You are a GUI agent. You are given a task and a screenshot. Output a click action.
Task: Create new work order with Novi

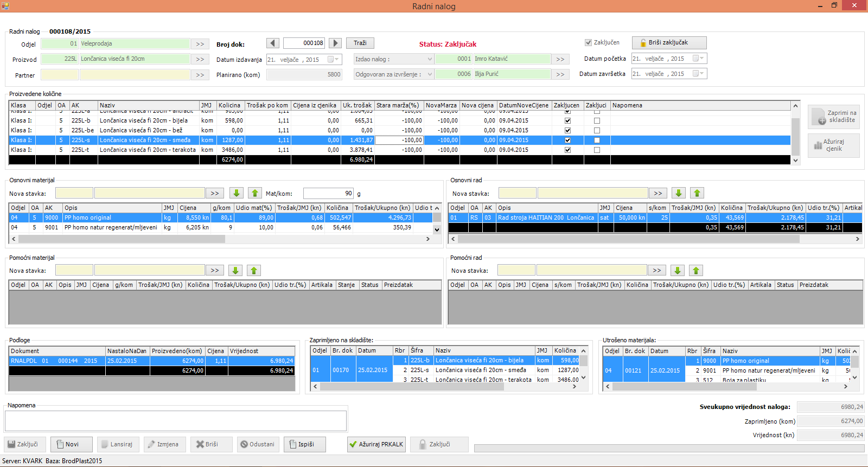[72, 444]
